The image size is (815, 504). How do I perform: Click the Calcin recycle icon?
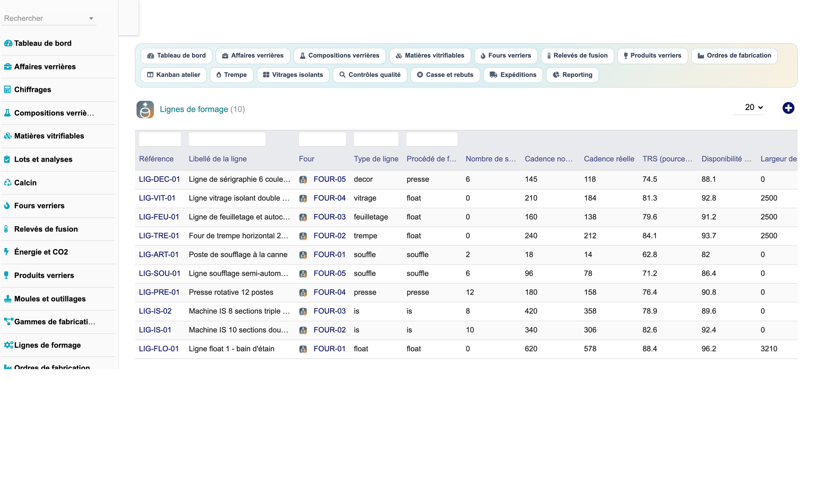click(x=8, y=183)
